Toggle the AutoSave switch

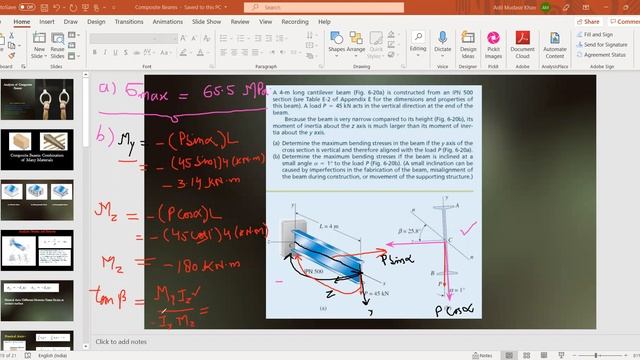(27, 7)
